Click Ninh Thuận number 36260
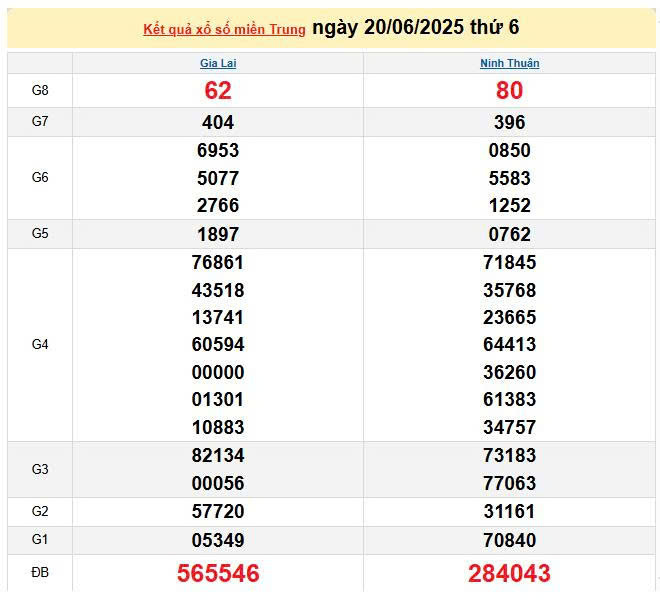The height and width of the screenshot is (601, 660). [x=509, y=372]
